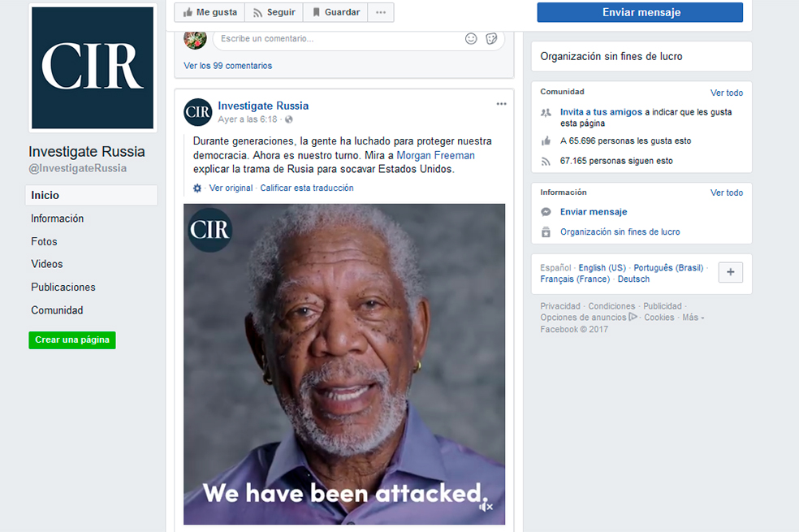Open the sticker picker in comment box
799x532 pixels.
tap(491, 39)
